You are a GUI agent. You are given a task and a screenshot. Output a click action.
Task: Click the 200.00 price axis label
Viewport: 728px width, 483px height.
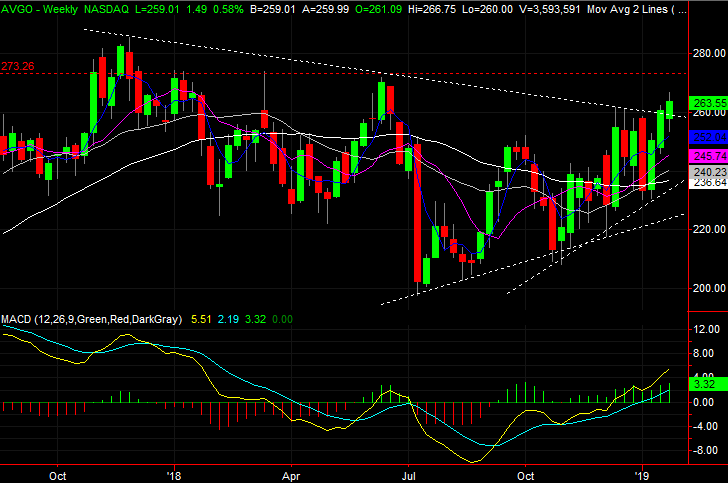[x=709, y=288]
